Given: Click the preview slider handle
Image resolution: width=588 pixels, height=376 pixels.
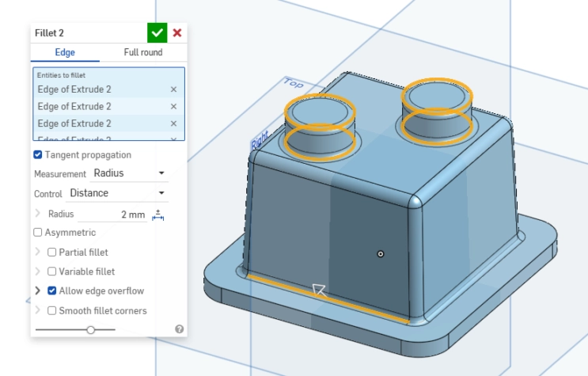Looking at the screenshot, I should pyautogui.click(x=90, y=330).
